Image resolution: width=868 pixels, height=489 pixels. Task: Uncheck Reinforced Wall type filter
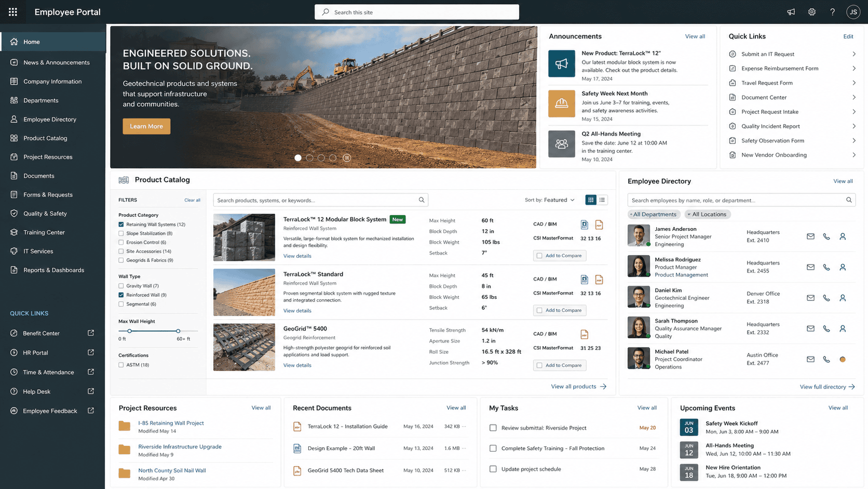pyautogui.click(x=121, y=295)
